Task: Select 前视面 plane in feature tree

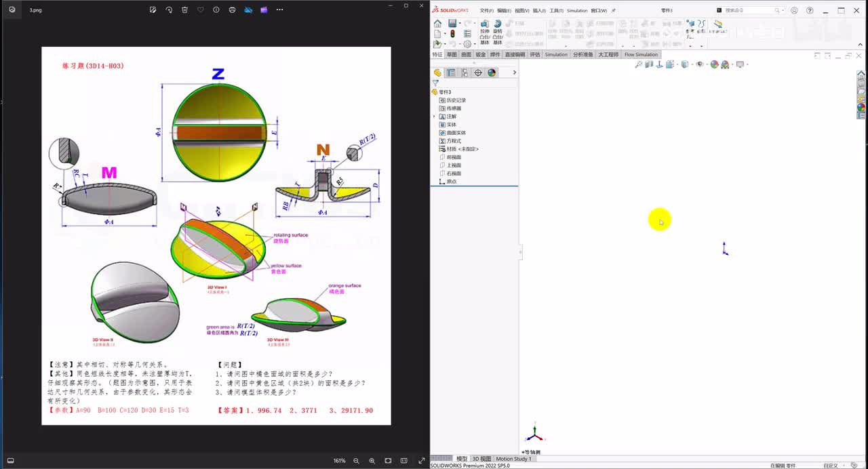Action: pos(450,157)
